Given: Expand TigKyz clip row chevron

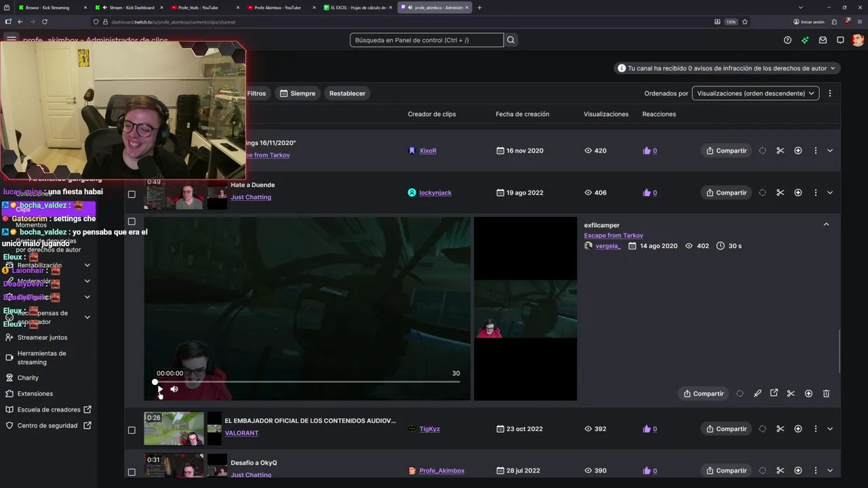Looking at the screenshot, I should tap(830, 428).
